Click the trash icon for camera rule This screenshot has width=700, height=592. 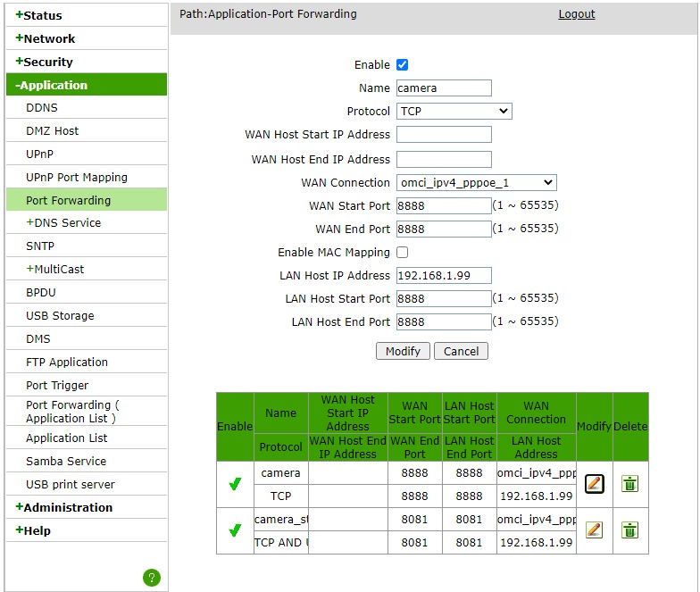click(630, 484)
